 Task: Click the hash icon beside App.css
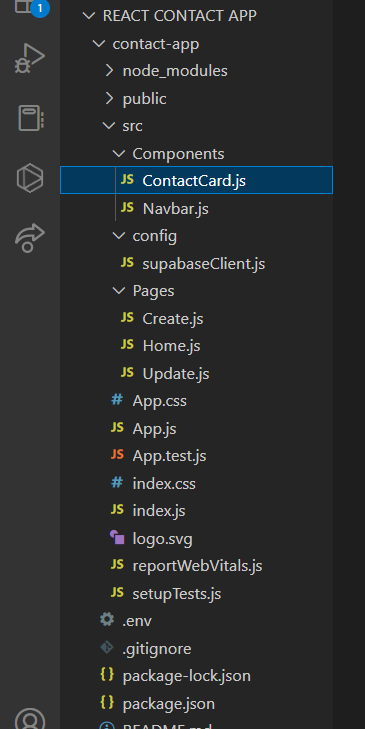point(117,400)
